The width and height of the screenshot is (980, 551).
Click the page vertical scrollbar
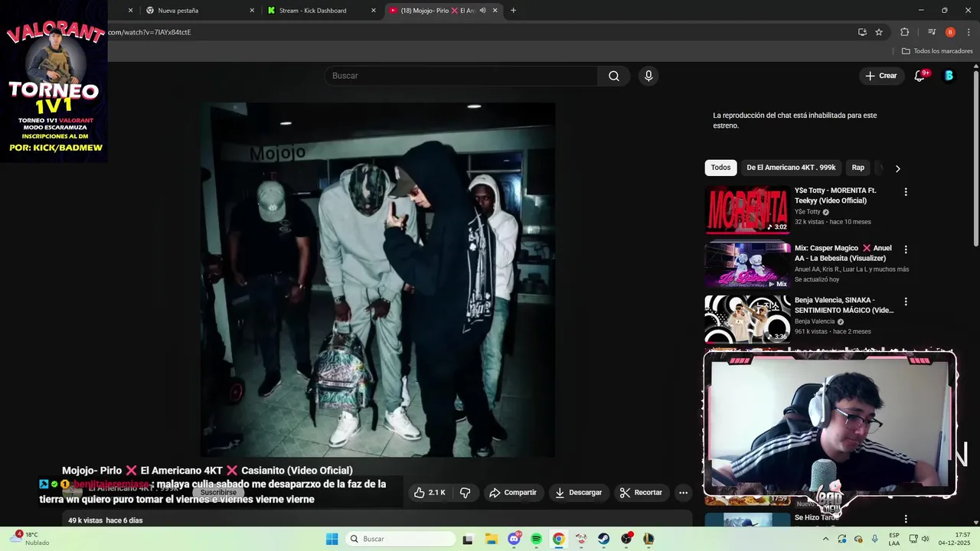976,159
